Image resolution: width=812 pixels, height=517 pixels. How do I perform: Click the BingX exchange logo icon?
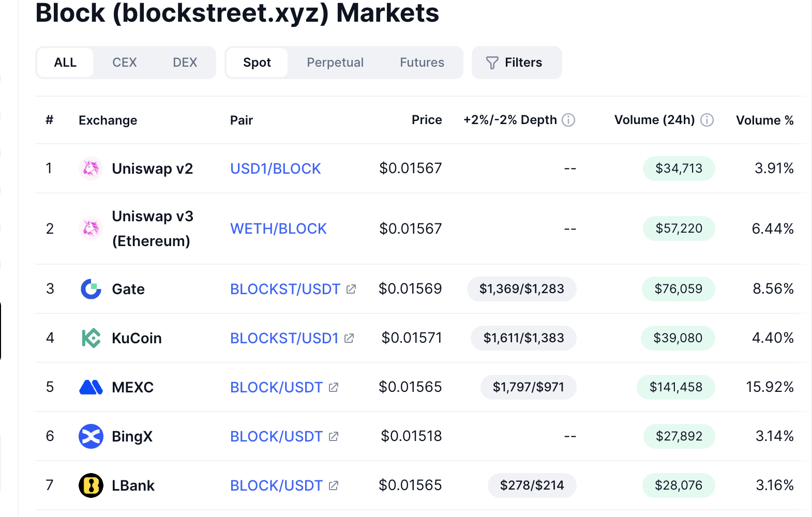[91, 436]
